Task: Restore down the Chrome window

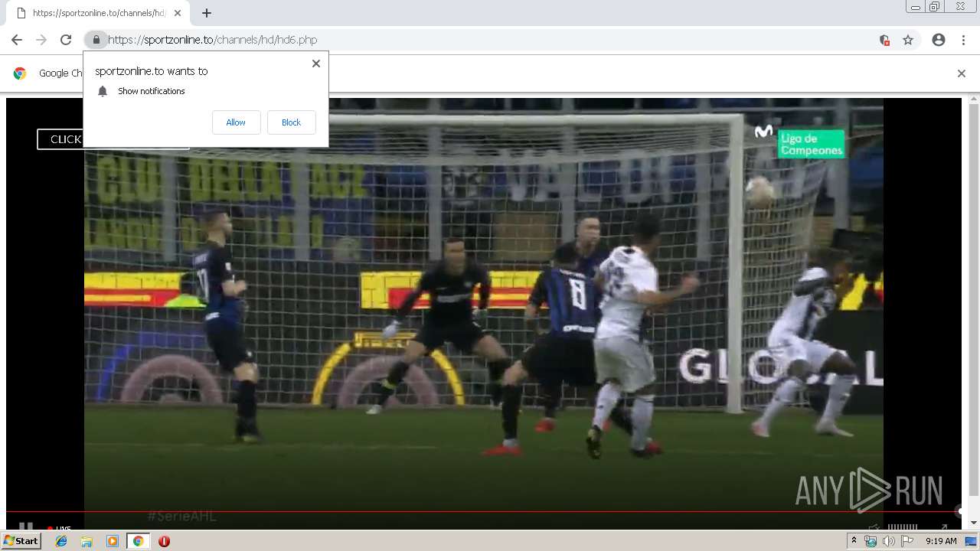Action: click(935, 7)
